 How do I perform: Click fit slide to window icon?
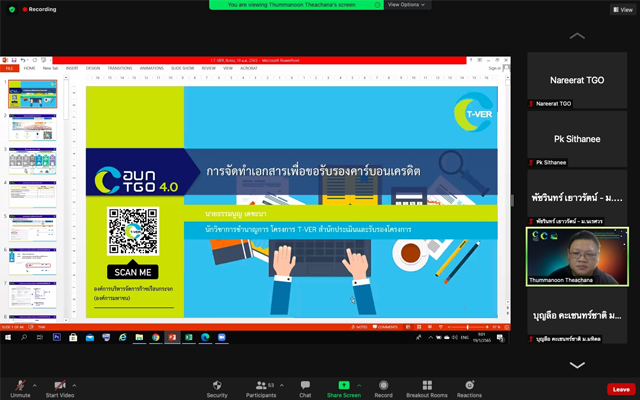tap(507, 327)
